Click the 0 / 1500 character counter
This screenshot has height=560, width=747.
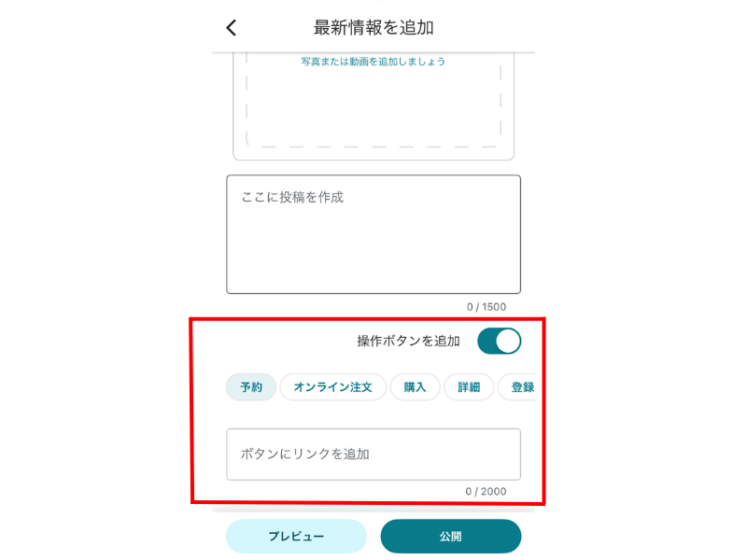point(486,307)
